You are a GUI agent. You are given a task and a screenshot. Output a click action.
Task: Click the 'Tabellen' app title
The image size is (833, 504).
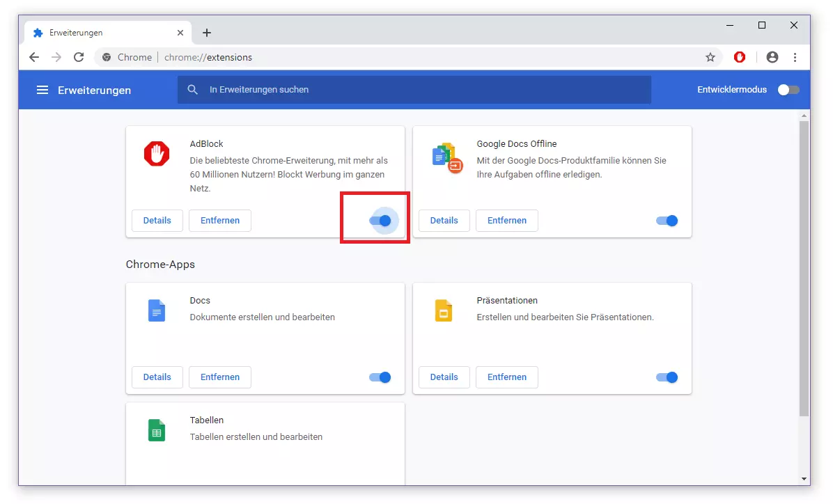(x=207, y=420)
